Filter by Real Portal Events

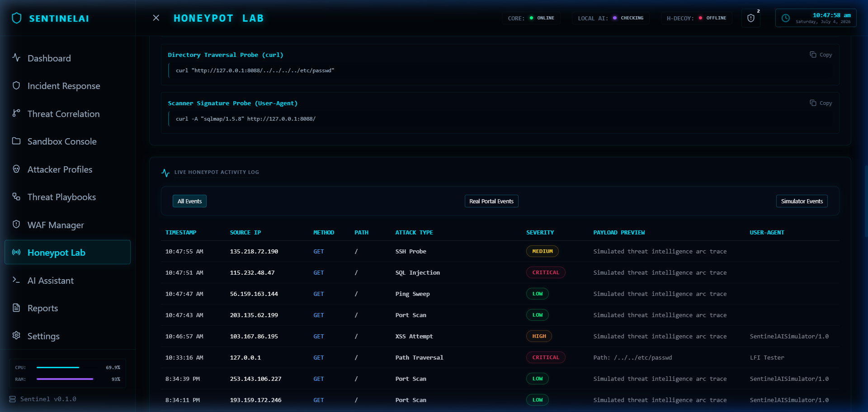[491, 201]
